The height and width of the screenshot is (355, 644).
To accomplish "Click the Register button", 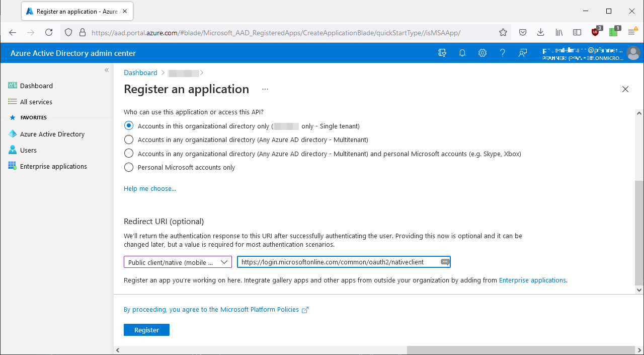I will point(146,330).
